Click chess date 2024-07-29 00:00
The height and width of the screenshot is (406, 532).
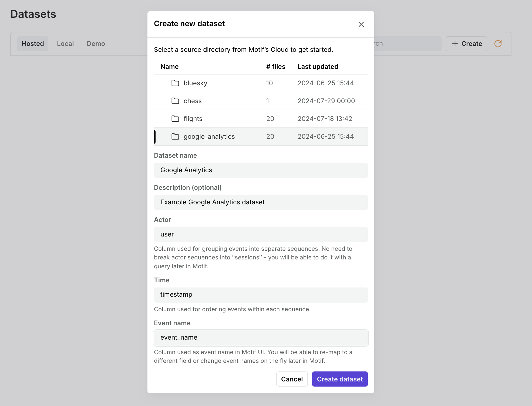click(x=326, y=101)
